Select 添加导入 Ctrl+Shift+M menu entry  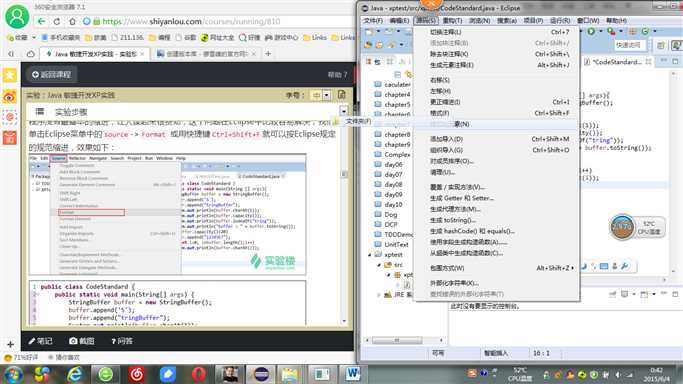coord(497,139)
